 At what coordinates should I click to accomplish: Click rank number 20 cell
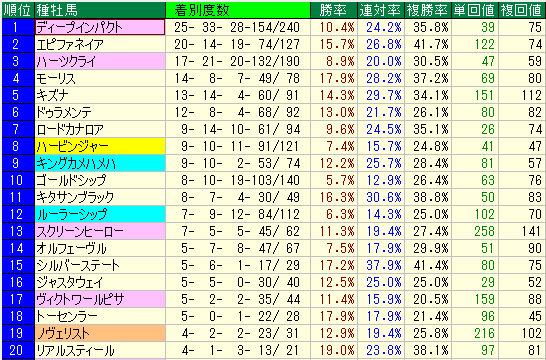[18, 351]
